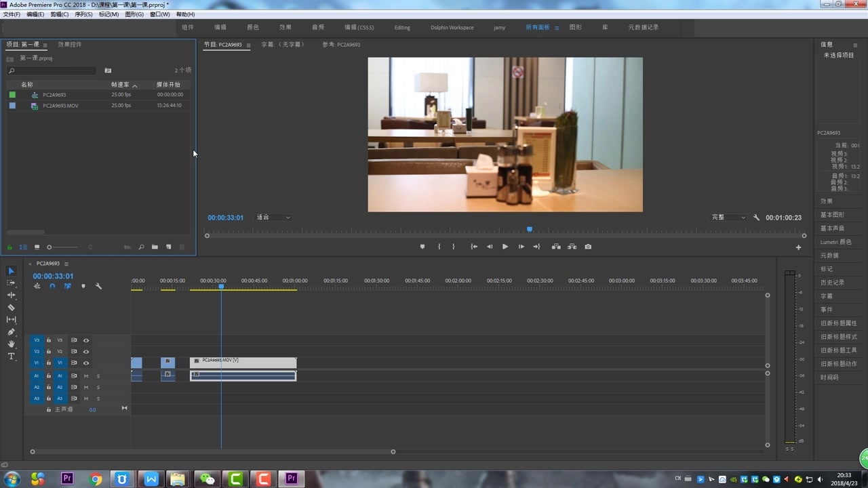868x488 pixels.
Task: Toggle insert sequences as nests option
Action: click(37, 286)
